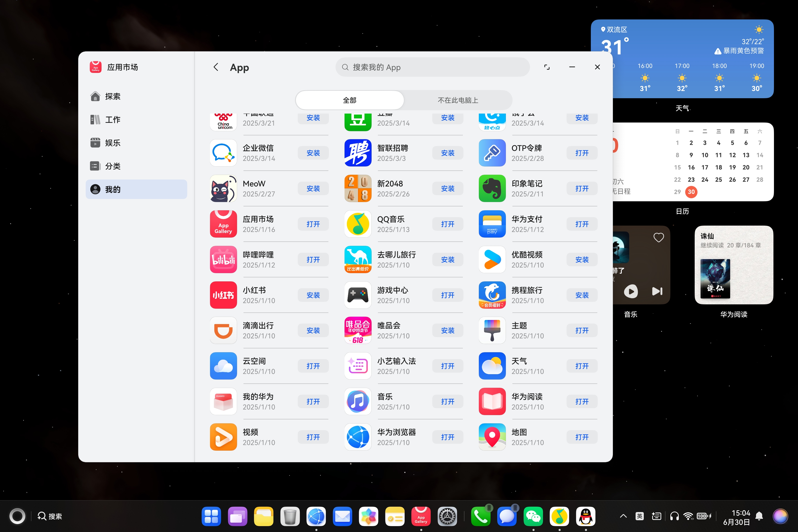Click the OTP令牌 key icon
798x532 pixels.
(x=492, y=153)
